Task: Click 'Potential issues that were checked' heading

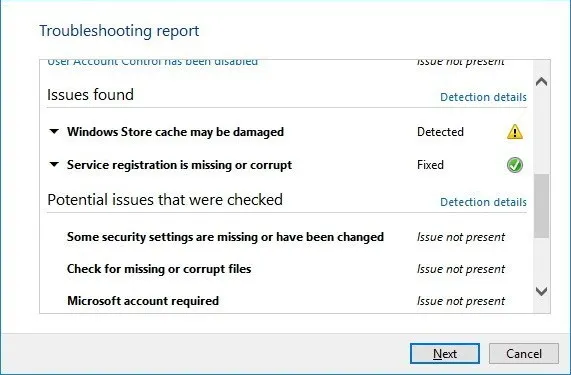Action: [x=165, y=200]
